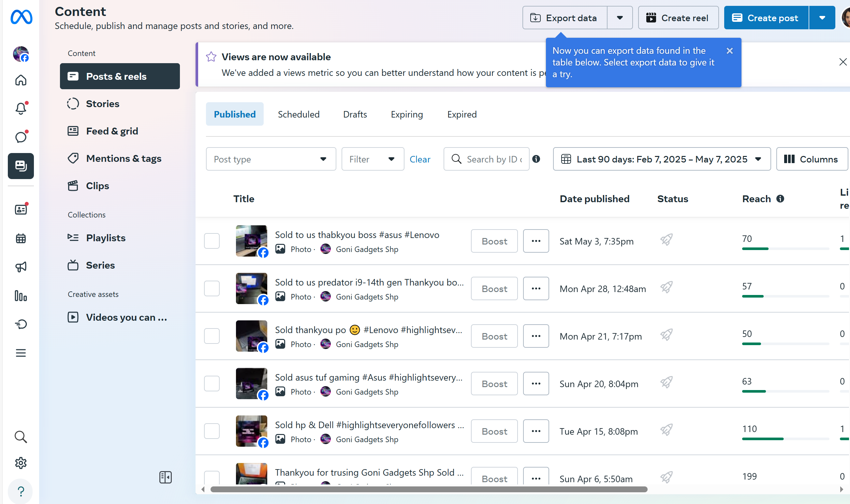Screen dimensions: 850x504
Task: Open the Planner calendar icon in sidebar
Action: [x=21, y=238]
